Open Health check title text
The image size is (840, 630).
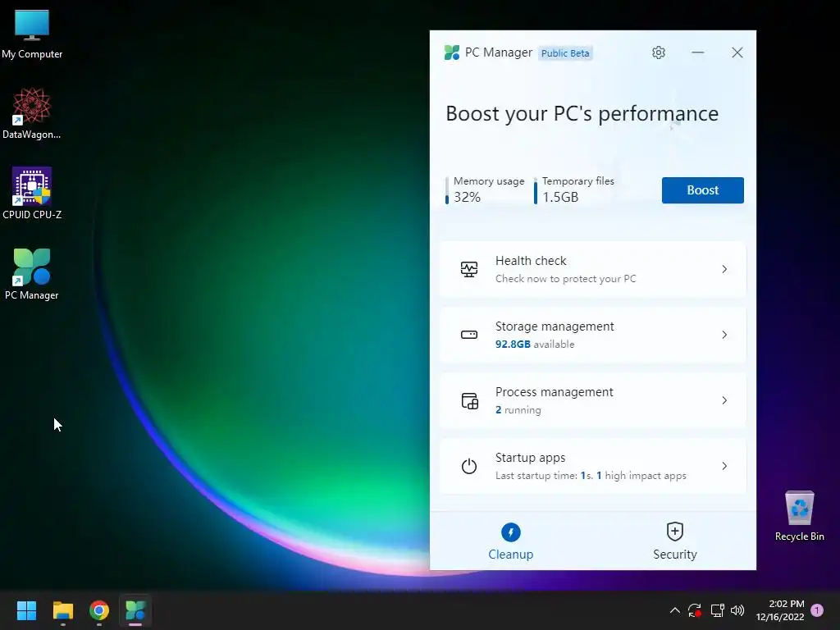coord(531,261)
